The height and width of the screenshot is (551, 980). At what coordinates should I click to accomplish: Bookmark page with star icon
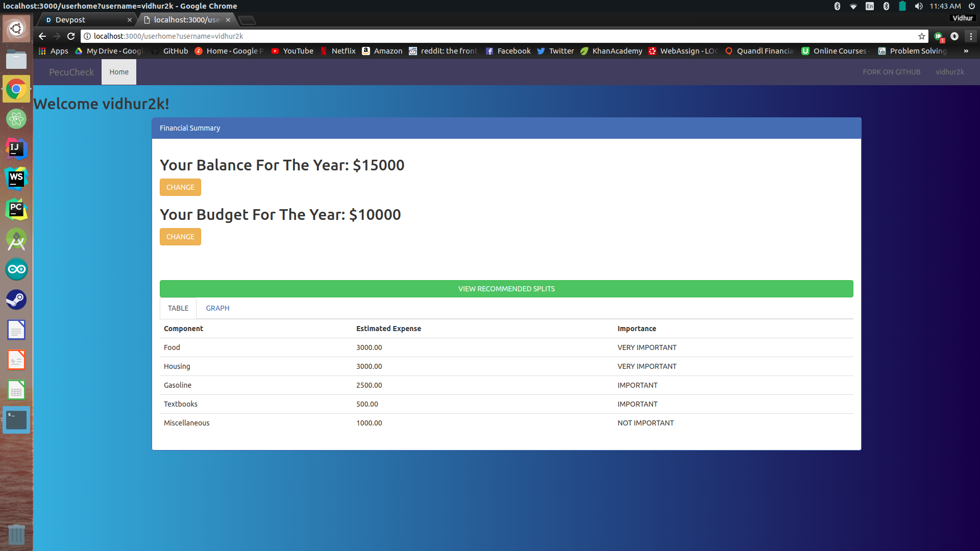921,36
